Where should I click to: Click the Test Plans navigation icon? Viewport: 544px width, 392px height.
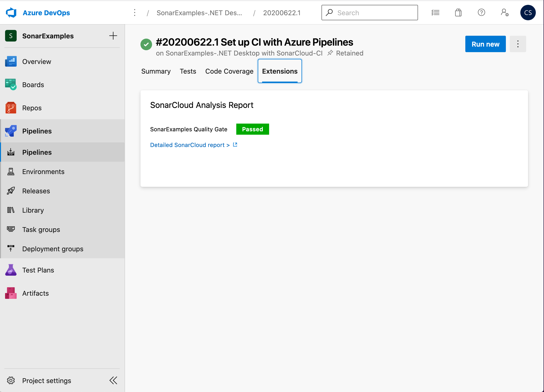[x=11, y=270]
